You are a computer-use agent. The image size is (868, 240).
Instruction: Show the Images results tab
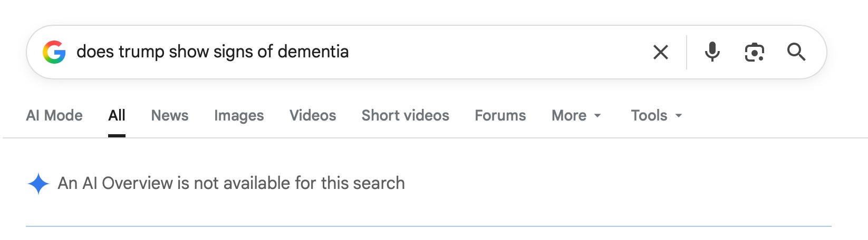pyautogui.click(x=239, y=115)
